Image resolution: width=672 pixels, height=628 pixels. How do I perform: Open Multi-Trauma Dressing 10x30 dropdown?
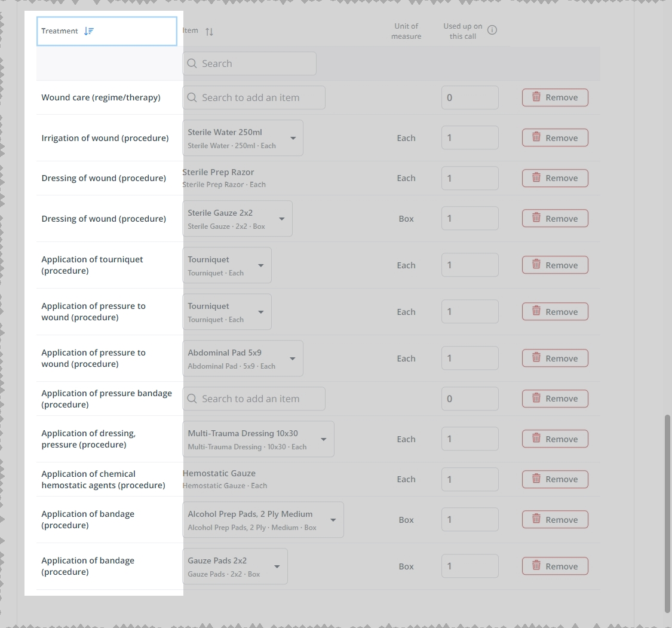tap(258, 439)
